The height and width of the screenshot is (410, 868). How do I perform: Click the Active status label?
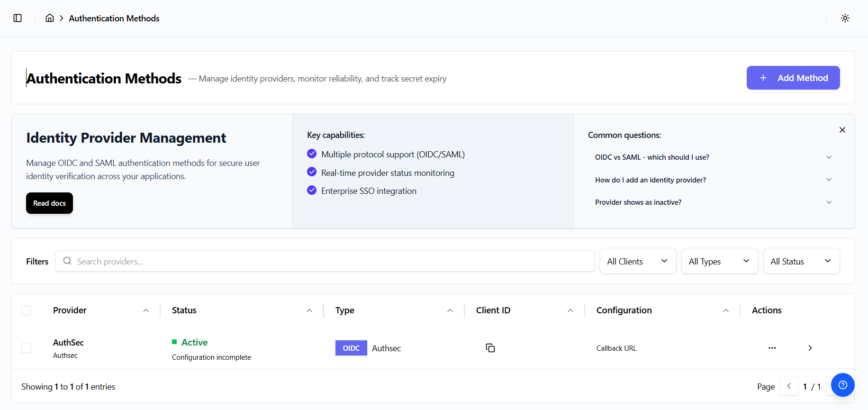[194, 342]
